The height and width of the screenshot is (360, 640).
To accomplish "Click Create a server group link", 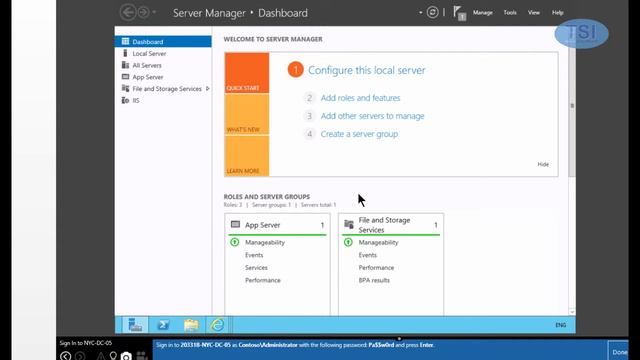I will tap(359, 134).
